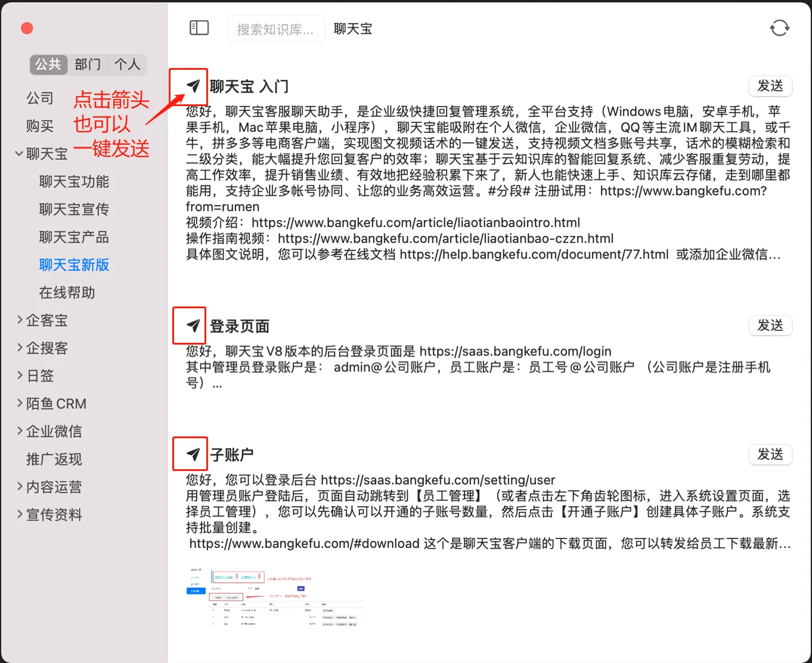Click the 子账户 entry title
This screenshot has width=812, height=663.
[232, 455]
